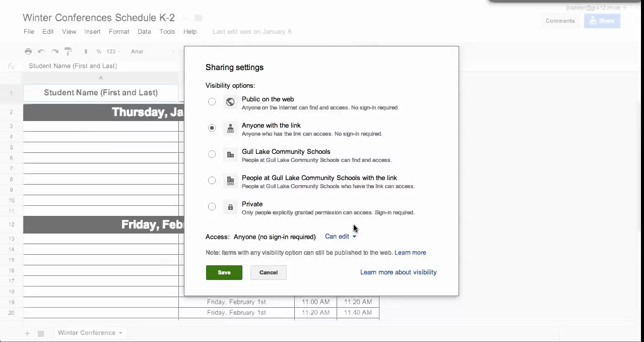Click Learn more about visibility link

399,272
